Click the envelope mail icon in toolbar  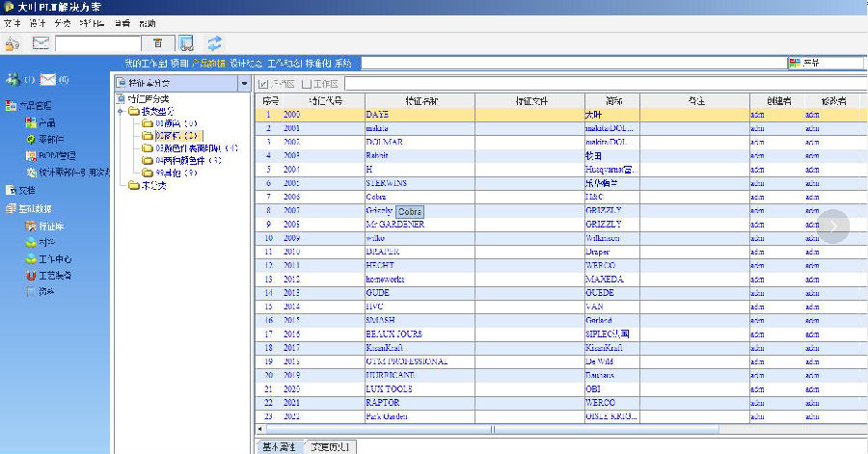(x=41, y=42)
